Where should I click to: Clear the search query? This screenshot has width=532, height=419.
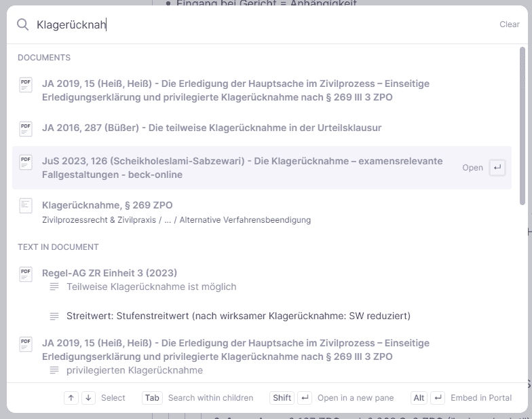tap(509, 24)
